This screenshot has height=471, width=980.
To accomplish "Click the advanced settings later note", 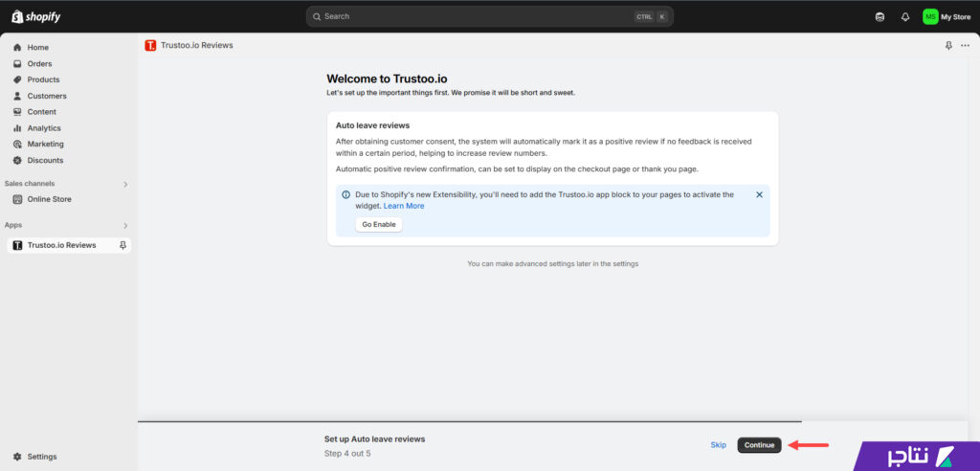I will click(x=552, y=264).
